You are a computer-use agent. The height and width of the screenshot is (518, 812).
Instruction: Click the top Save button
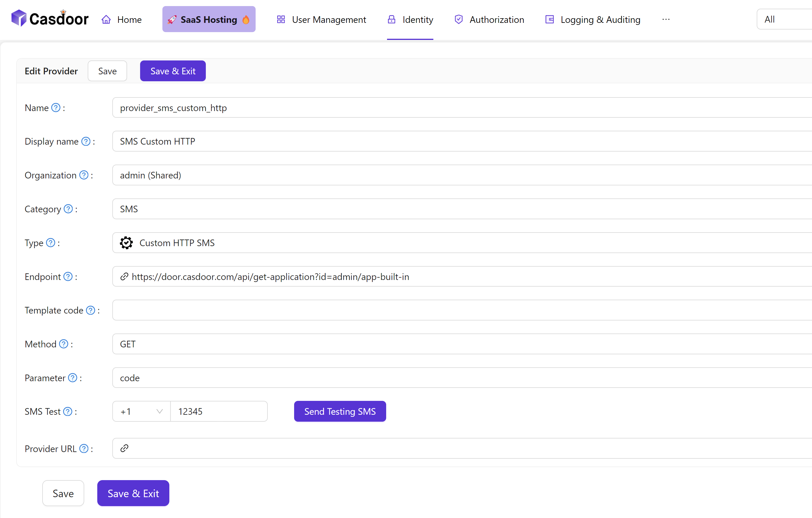tap(107, 71)
